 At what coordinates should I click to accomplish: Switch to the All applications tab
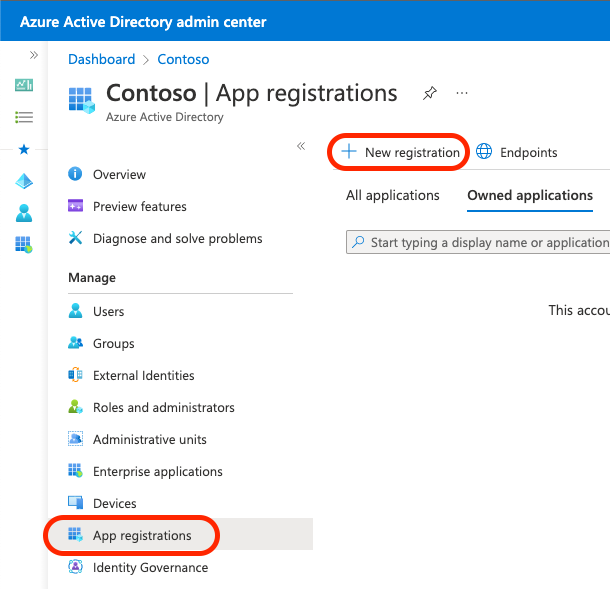pos(393,195)
